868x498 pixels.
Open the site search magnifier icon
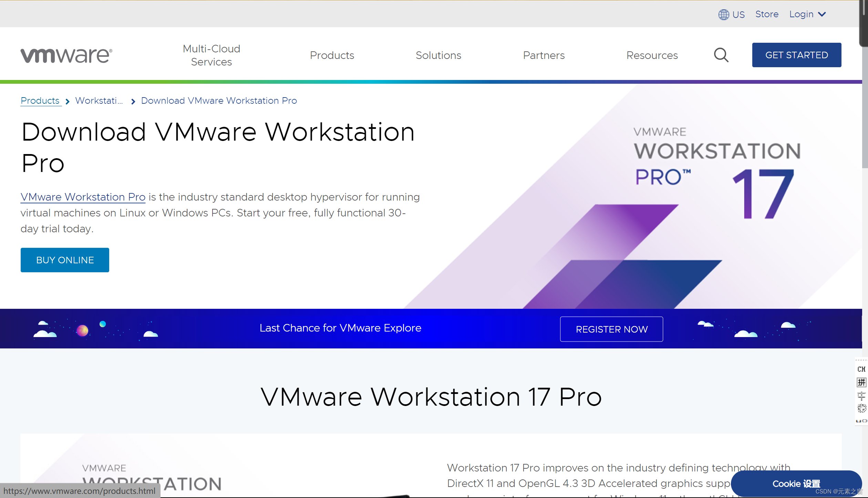(x=721, y=55)
